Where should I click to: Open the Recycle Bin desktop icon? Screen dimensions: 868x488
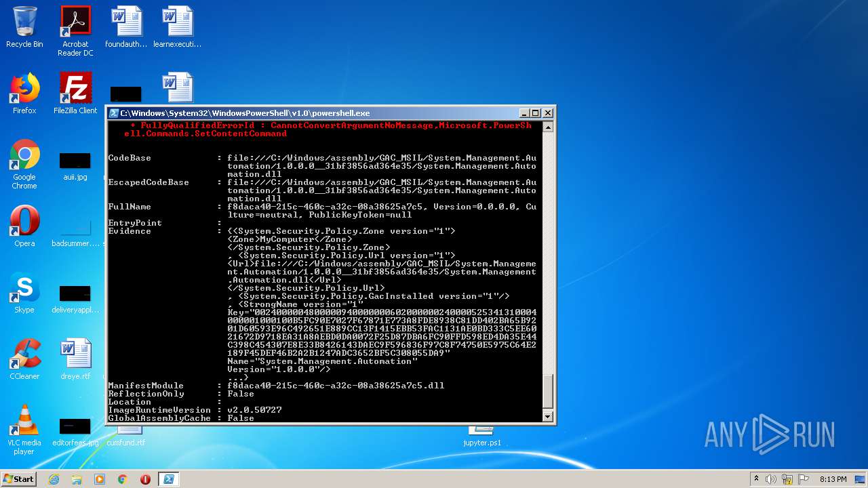24,27
